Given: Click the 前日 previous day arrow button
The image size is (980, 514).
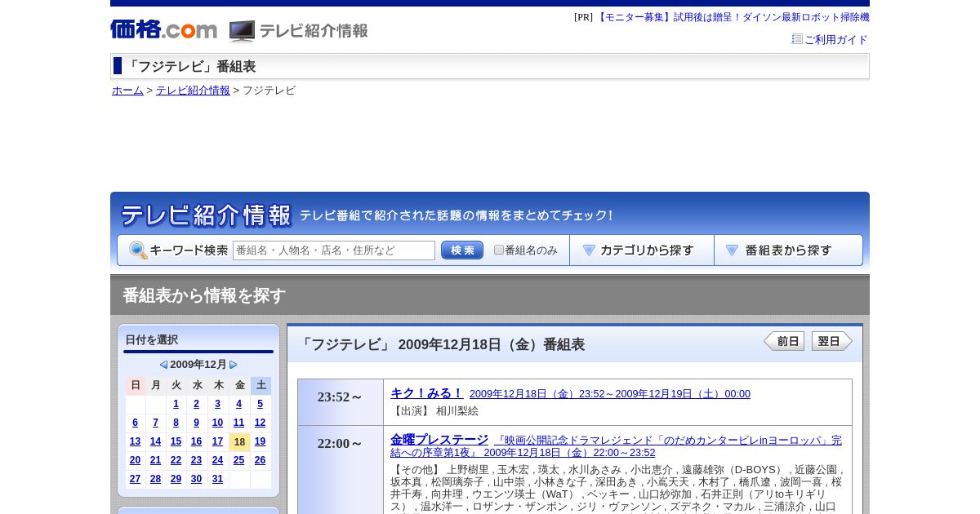Looking at the screenshot, I should (x=784, y=341).
